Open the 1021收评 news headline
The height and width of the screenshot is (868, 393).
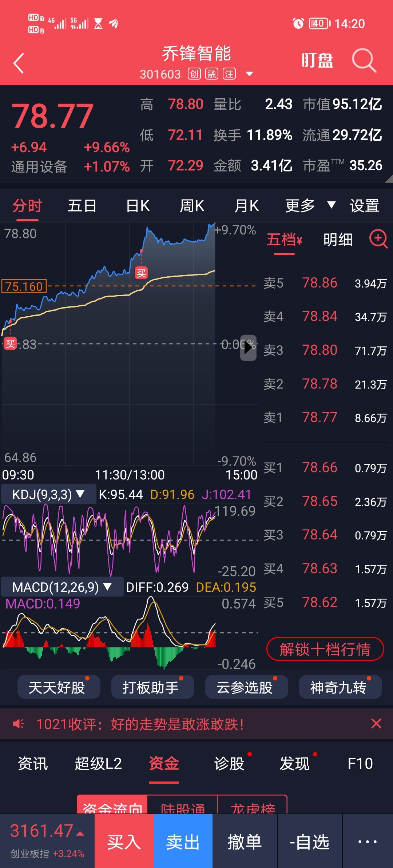click(140, 724)
